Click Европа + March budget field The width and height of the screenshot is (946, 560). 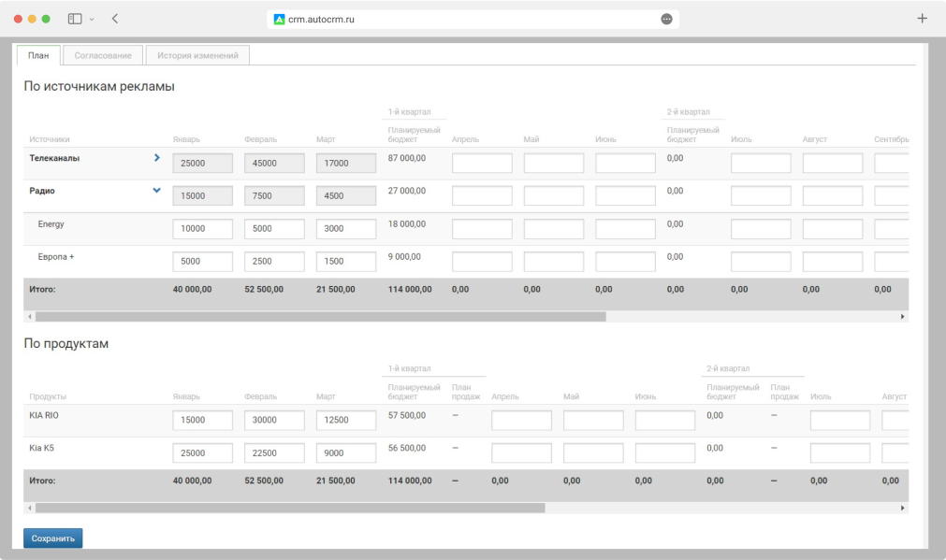tap(346, 262)
